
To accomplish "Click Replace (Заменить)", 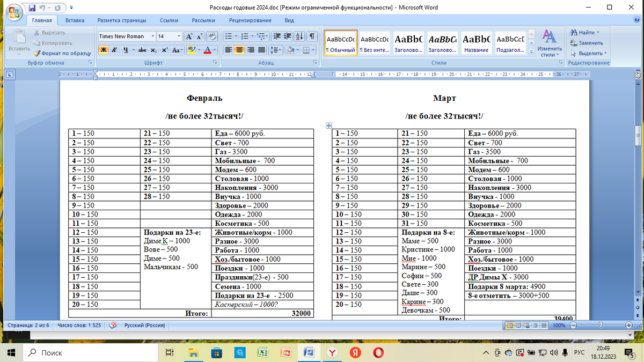I will click(x=587, y=43).
